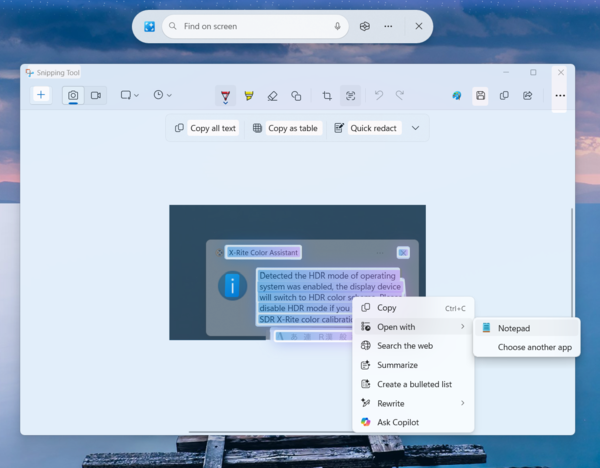The height and width of the screenshot is (468, 600).
Task: Click the vertical scrollbar in Snipping Tool
Action: coord(572,264)
